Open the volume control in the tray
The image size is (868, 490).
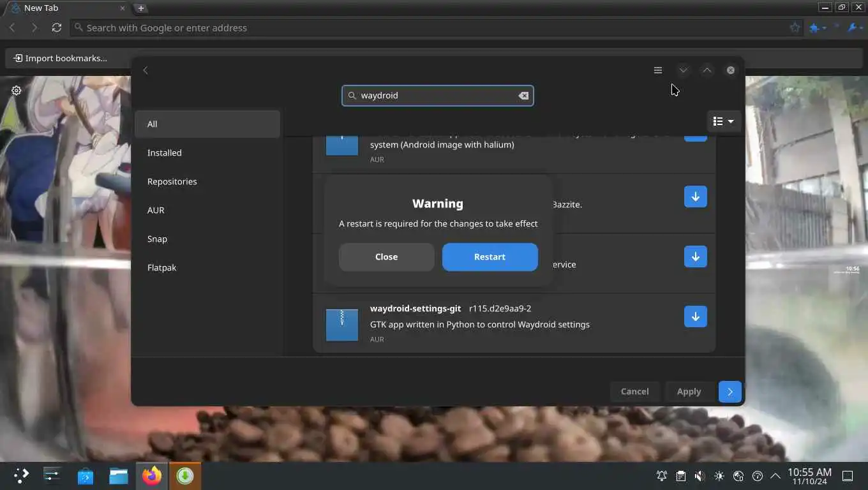(x=700, y=476)
